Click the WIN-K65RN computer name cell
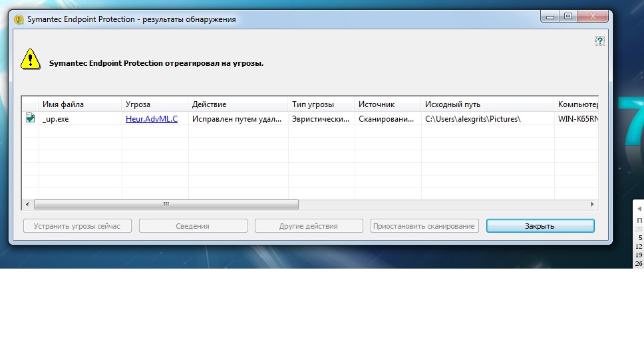Image resolution: width=644 pixels, height=363 pixels. (x=578, y=119)
